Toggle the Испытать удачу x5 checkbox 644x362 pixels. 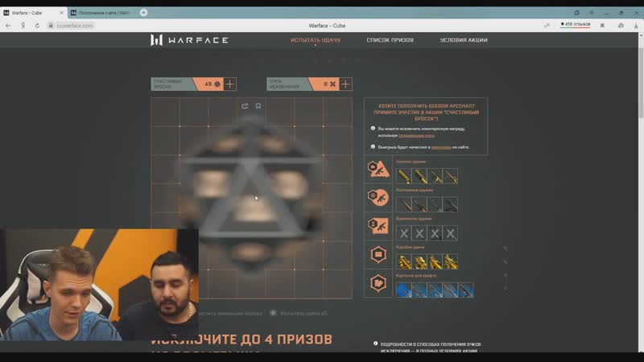[x=273, y=313]
